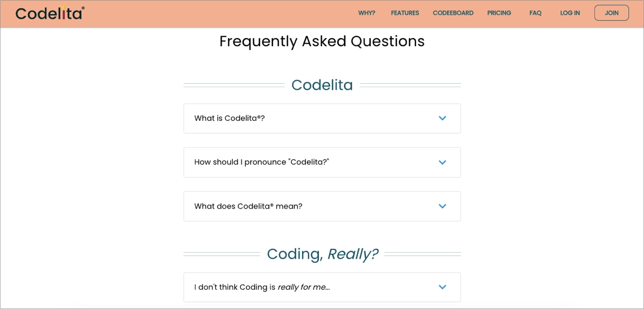View the PRICING page
The image size is (644, 309).
coord(499,13)
